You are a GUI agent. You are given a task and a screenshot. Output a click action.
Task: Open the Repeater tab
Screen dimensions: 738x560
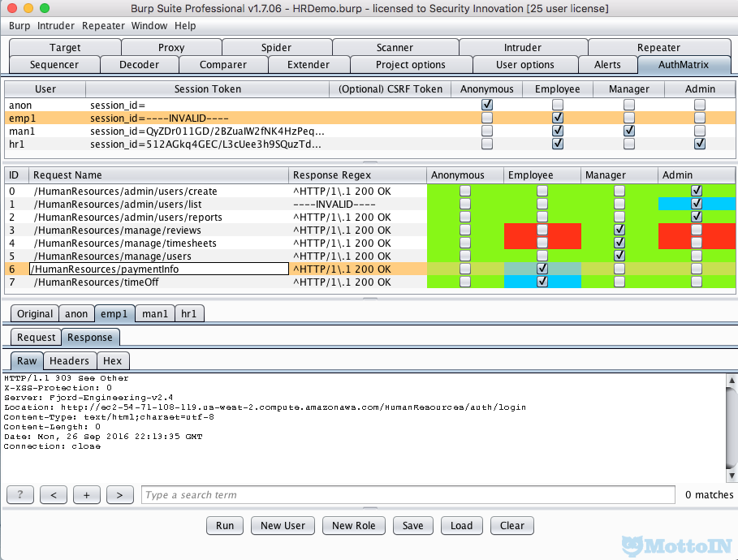point(658,48)
